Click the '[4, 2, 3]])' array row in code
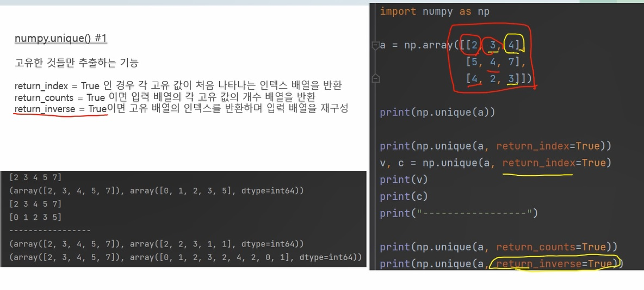644x290 pixels. (x=499, y=78)
